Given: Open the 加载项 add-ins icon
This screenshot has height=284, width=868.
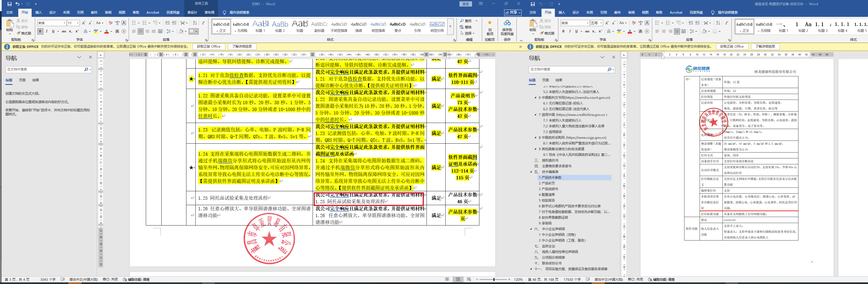Looking at the screenshot, I should [x=490, y=23].
